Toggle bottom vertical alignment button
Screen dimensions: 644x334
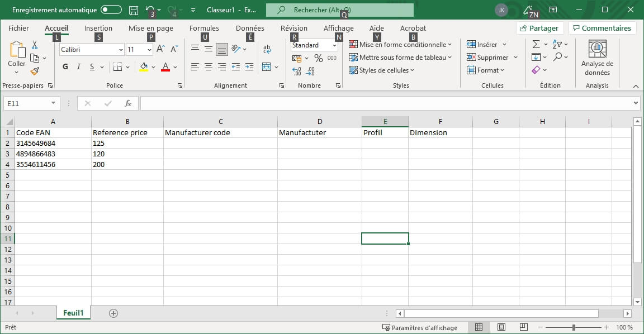click(x=222, y=49)
